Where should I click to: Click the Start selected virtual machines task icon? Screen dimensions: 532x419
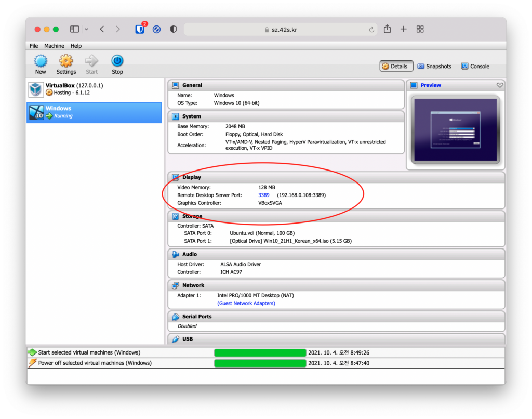32,352
